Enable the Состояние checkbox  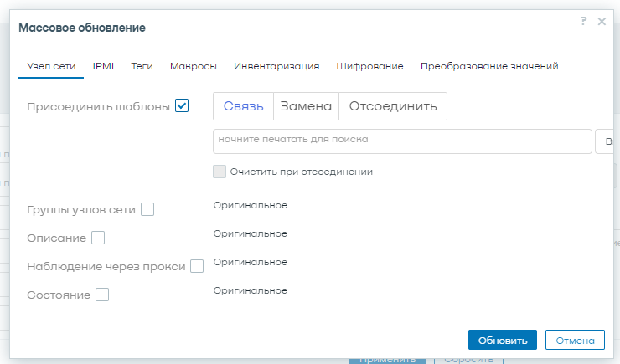tap(102, 295)
